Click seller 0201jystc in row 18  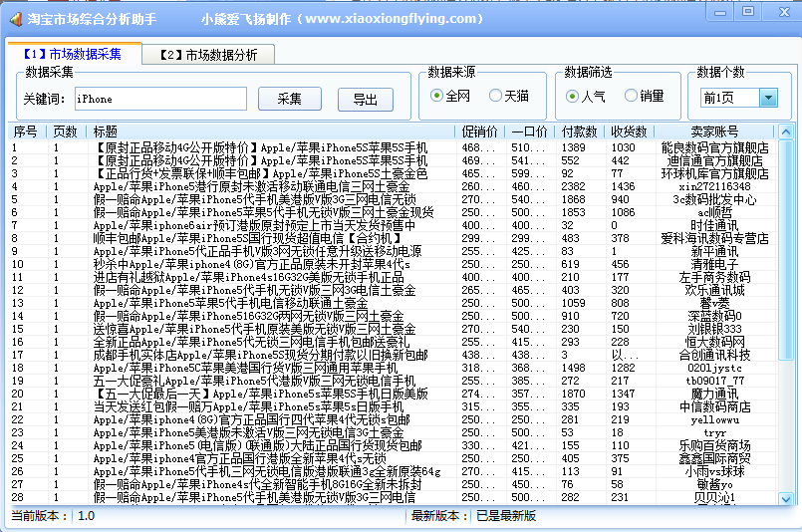pos(714,369)
